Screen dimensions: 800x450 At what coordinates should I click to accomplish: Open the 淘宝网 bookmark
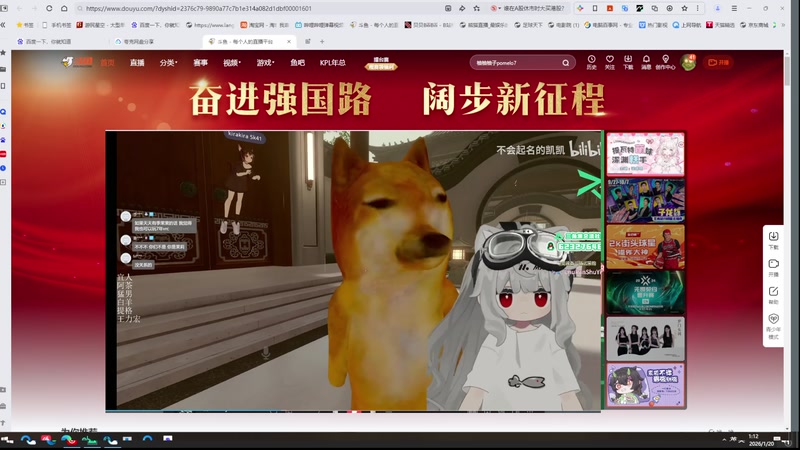[264, 24]
